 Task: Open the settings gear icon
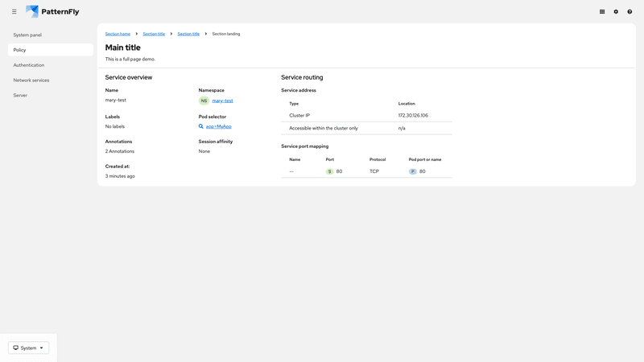coord(616,12)
